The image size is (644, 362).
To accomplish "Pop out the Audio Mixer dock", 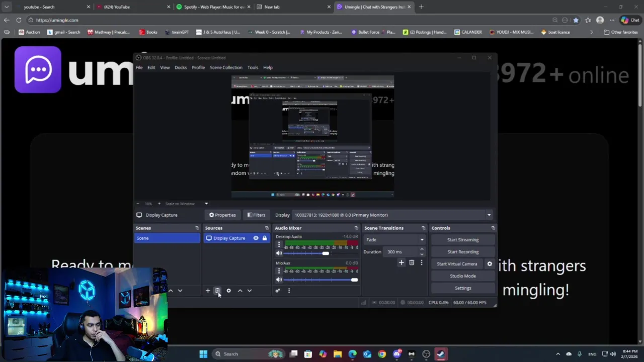I will pyautogui.click(x=356, y=228).
